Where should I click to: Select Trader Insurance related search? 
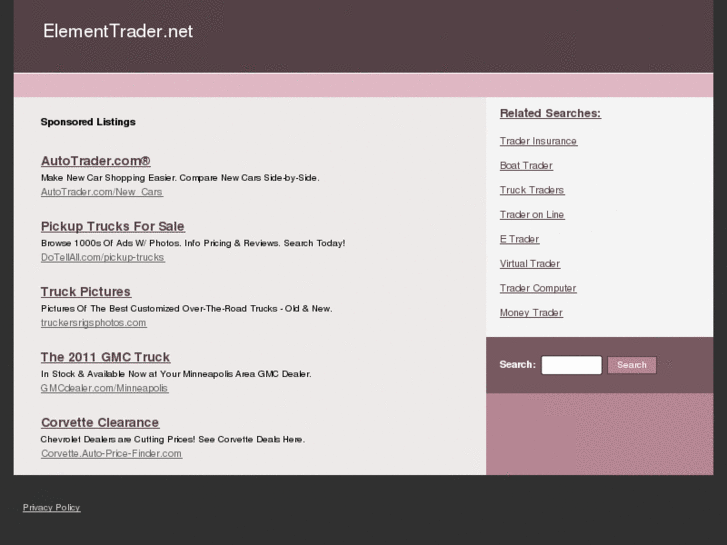pos(538,141)
